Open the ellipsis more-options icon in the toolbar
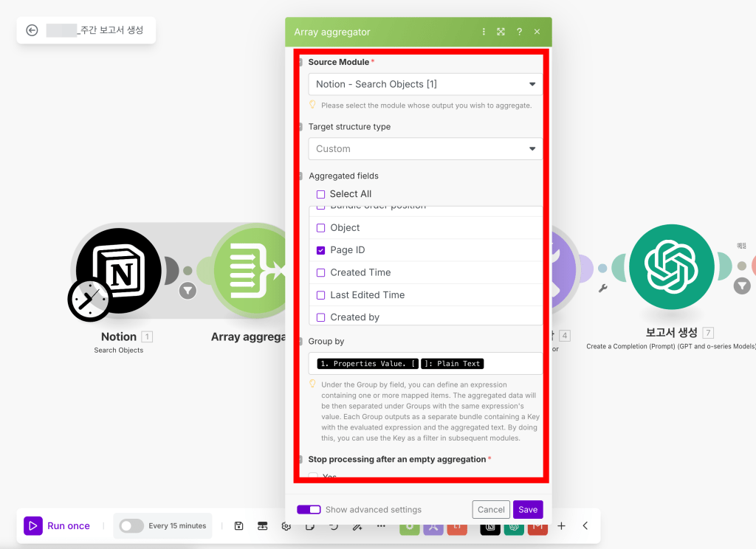 click(381, 525)
